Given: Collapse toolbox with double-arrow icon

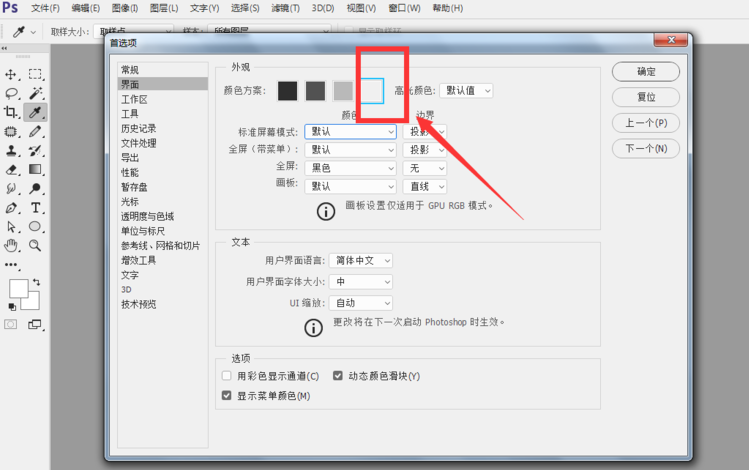Looking at the screenshot, I should point(4,48).
